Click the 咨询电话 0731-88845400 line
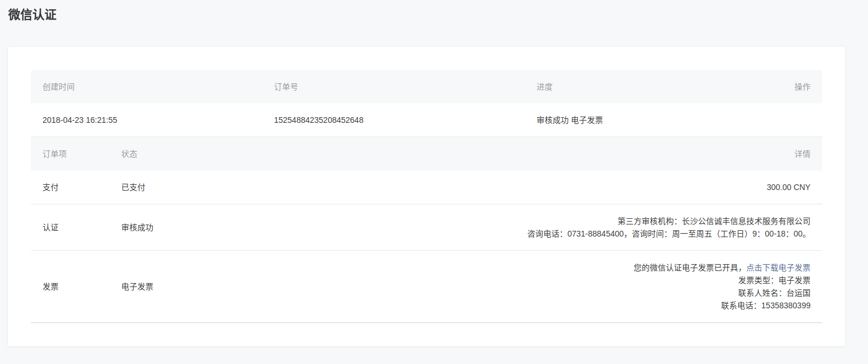 (x=669, y=234)
